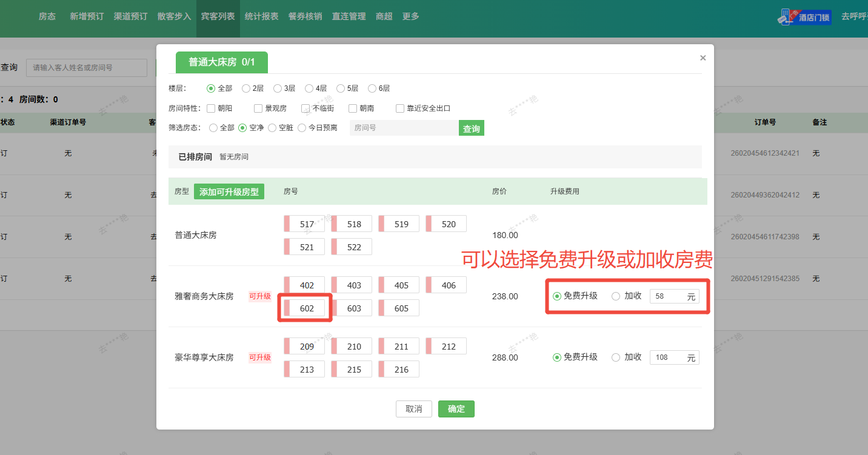The image size is (868, 455).
Task: Click the 普通大床房 0/1 tab
Action: coord(221,62)
